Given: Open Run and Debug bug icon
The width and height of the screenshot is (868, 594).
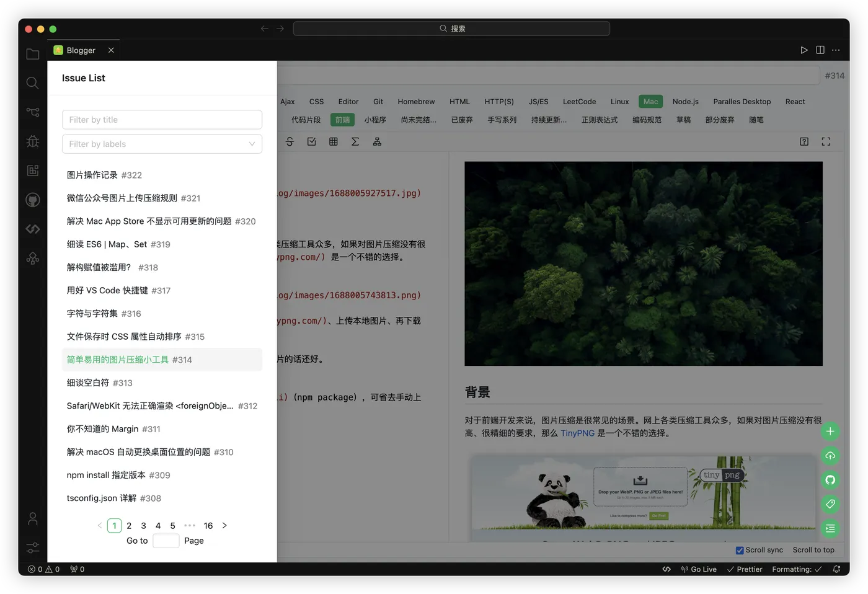Looking at the screenshot, I should pyautogui.click(x=33, y=141).
